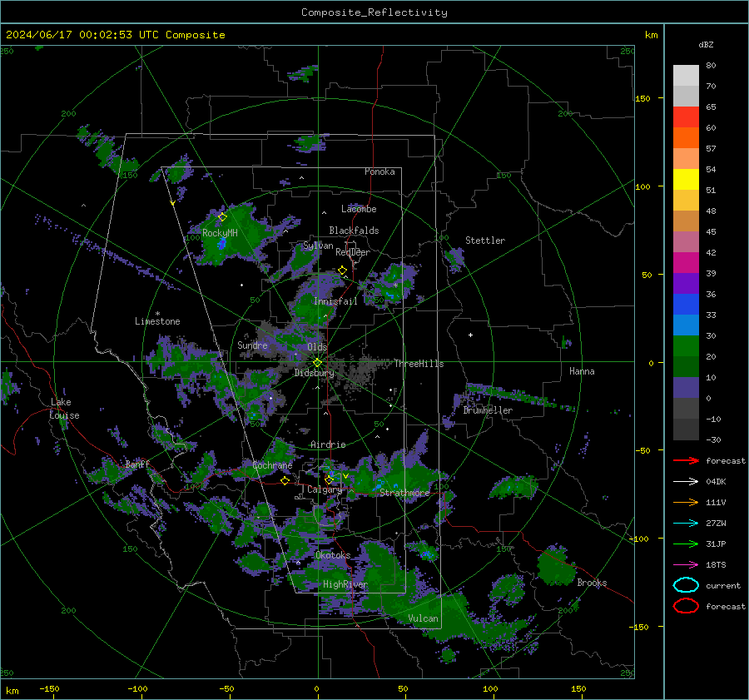Click the purple 36-39 dBZ color swatch
Screen dimensions: 749x700
(686, 284)
